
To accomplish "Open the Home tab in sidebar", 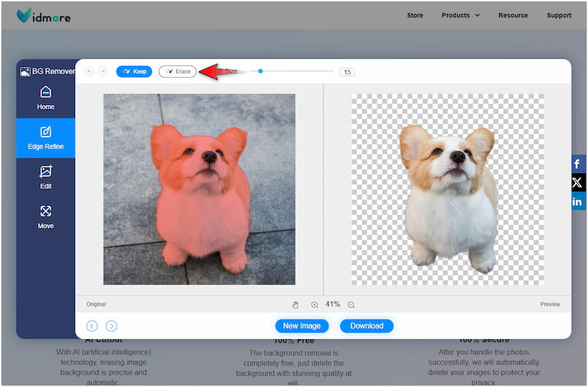I will [x=46, y=98].
